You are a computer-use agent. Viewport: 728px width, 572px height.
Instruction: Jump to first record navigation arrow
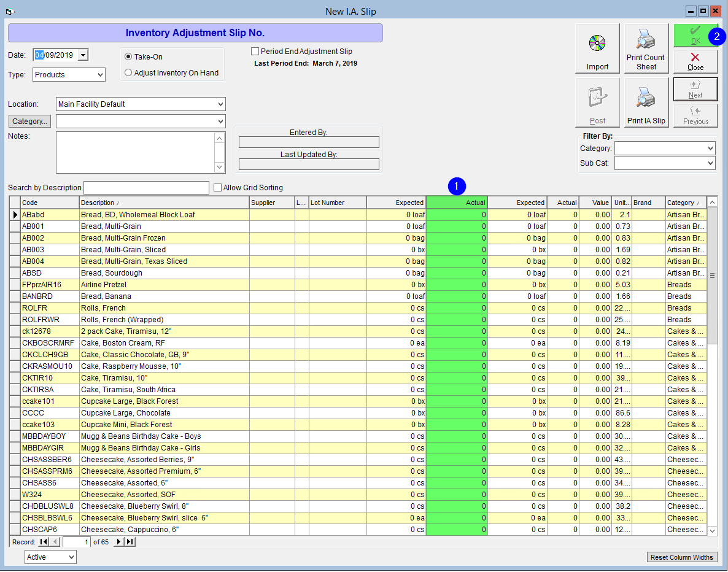(x=44, y=542)
